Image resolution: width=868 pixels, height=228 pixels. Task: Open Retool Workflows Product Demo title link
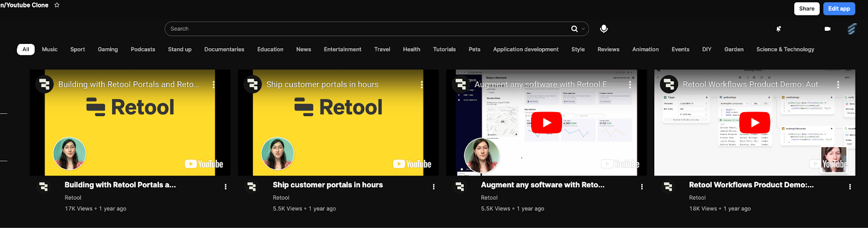coord(751,185)
